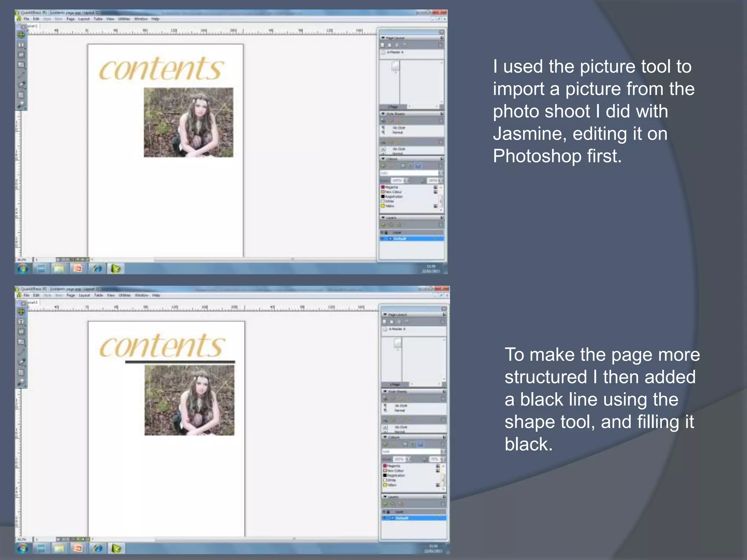Open Page menu in top screenshot
The width and height of the screenshot is (747, 560).
click(x=71, y=19)
